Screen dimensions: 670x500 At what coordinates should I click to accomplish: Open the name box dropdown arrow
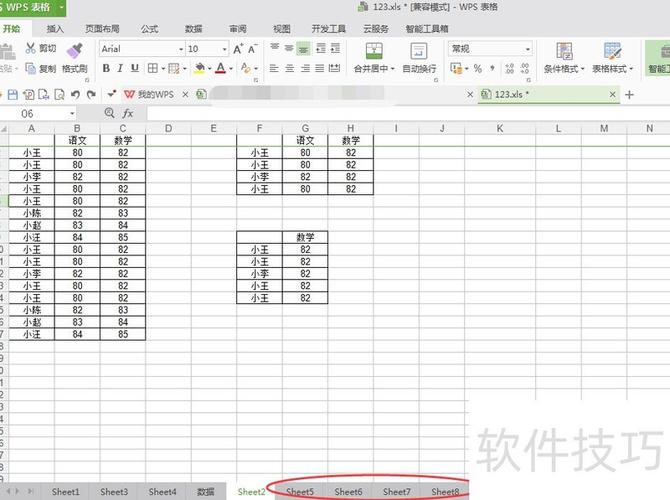[x=72, y=114]
